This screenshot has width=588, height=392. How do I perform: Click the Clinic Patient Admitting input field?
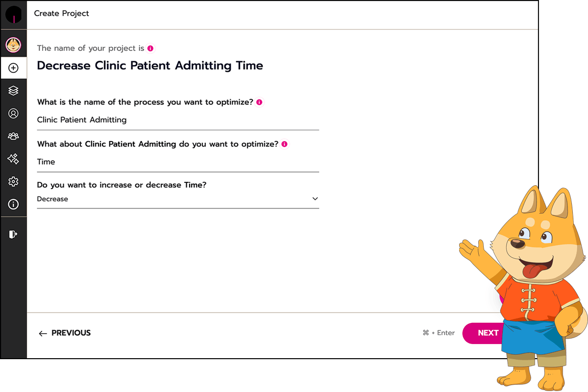[178, 120]
